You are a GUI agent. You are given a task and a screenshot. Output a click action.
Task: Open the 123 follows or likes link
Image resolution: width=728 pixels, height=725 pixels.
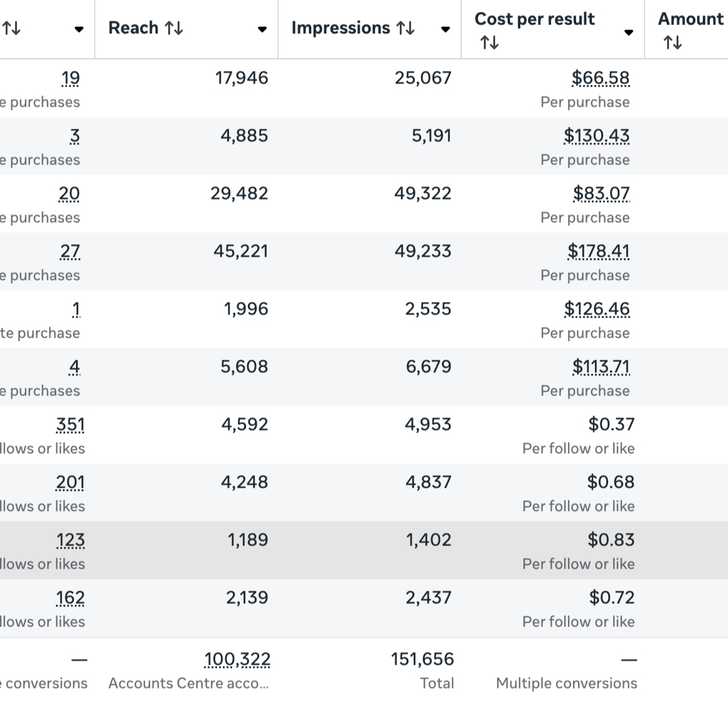point(70,540)
